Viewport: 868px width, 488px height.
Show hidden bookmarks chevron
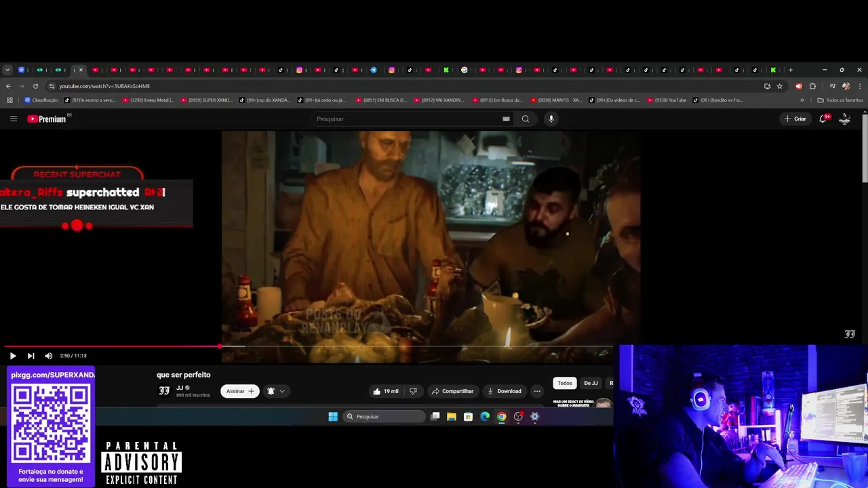click(802, 100)
